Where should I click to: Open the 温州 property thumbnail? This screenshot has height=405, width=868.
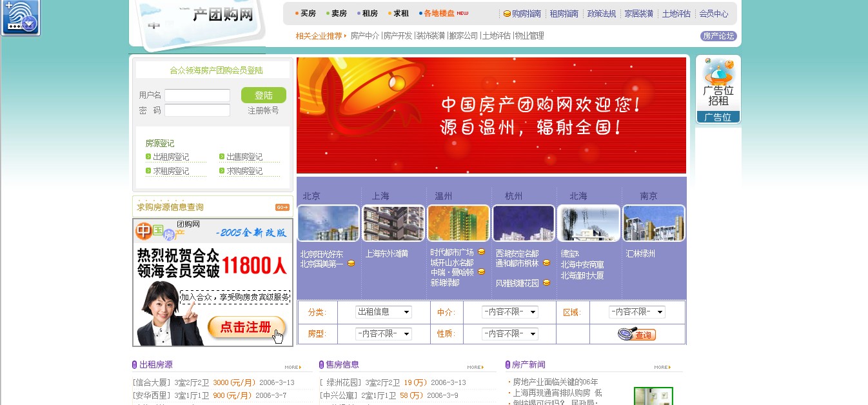pyautogui.click(x=459, y=223)
